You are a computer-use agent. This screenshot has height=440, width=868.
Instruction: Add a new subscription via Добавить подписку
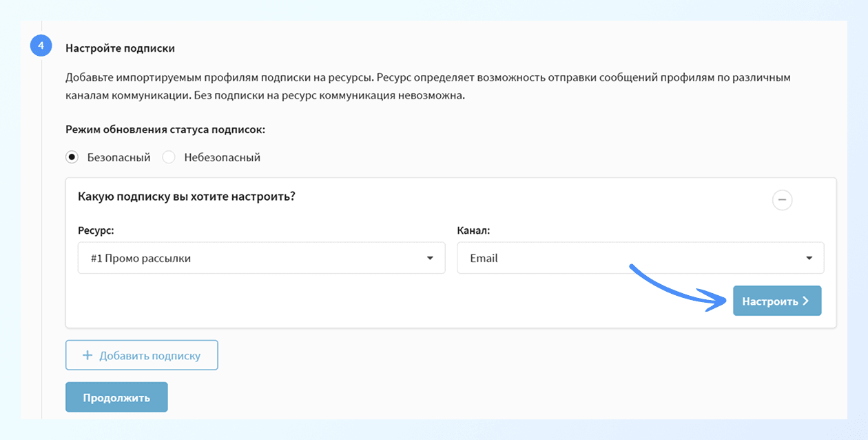click(x=141, y=354)
